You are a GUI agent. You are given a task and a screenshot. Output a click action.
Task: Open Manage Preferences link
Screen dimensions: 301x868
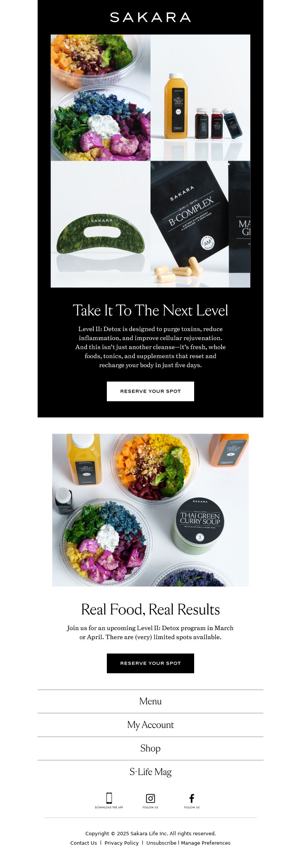[205, 843]
